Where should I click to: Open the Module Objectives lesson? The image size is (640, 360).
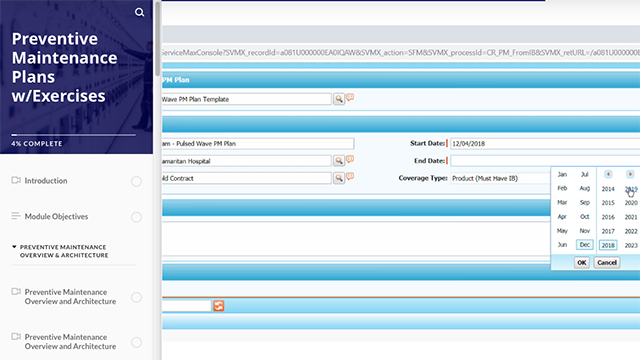coord(56,217)
